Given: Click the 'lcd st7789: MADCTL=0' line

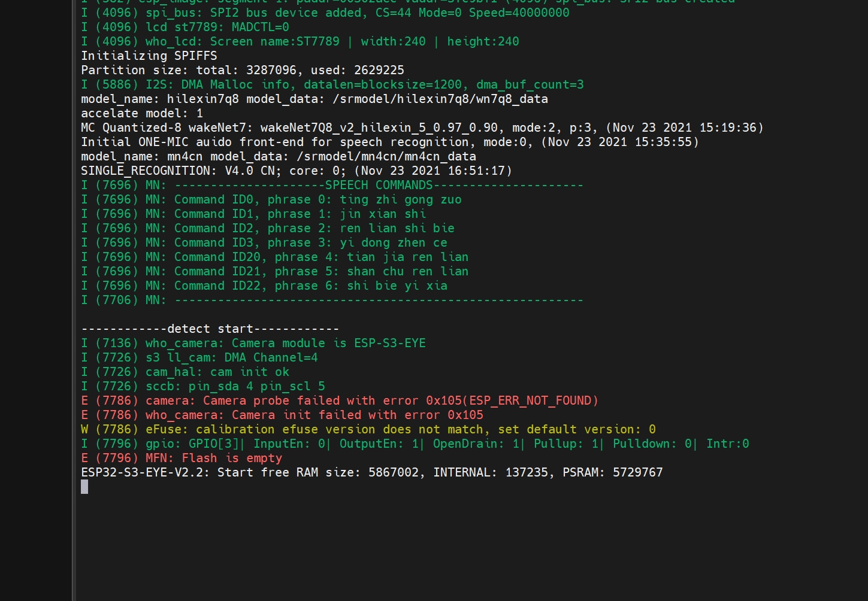Looking at the screenshot, I should coord(185,27).
